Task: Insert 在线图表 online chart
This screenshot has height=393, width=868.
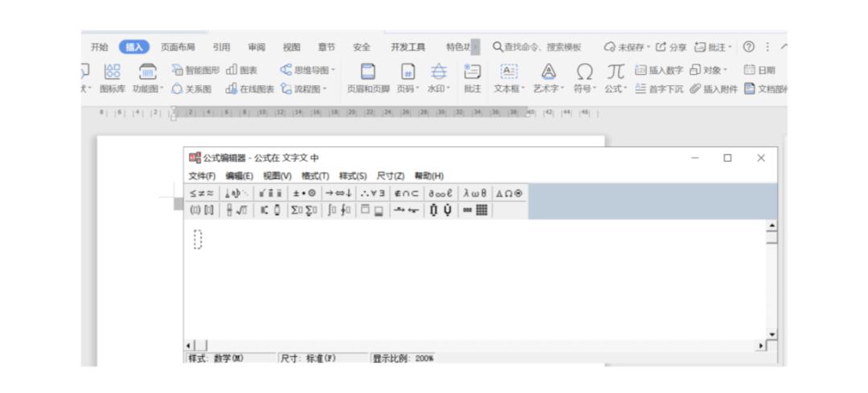Action: coord(250,88)
